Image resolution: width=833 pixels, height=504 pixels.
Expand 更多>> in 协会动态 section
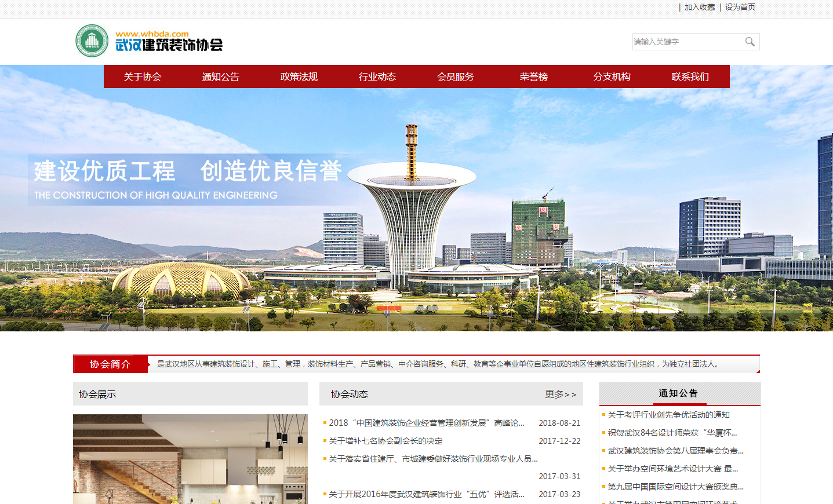click(x=560, y=394)
